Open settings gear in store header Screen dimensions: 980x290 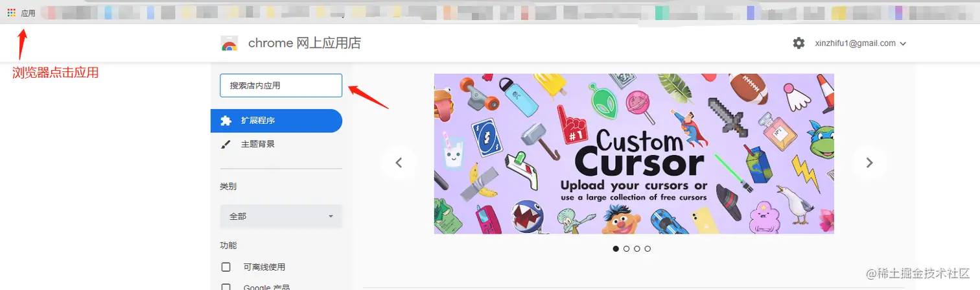click(x=799, y=43)
